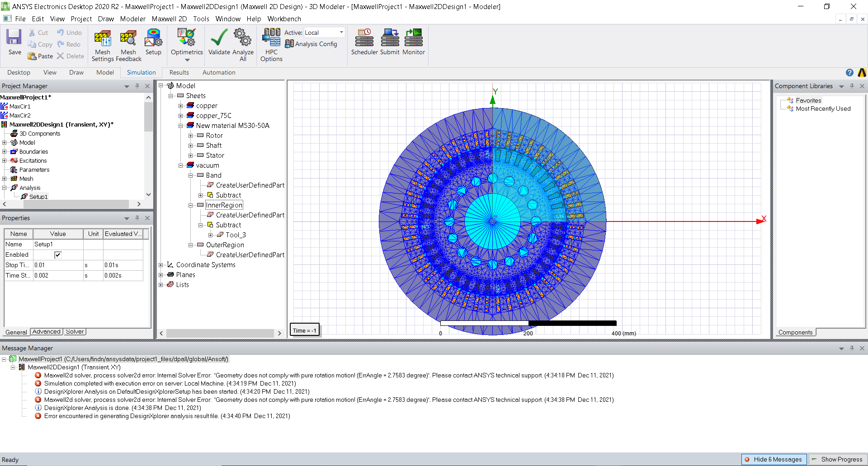Select Shaft object in model tree
The width and height of the screenshot is (868, 466).
[x=213, y=146]
